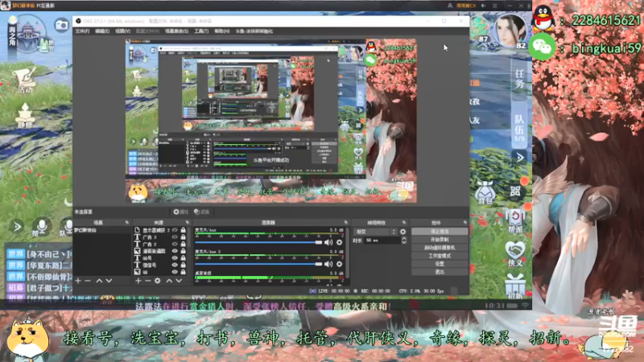644x362 pixels.
Task: Toggle lock of 微信号 source
Action: [x=184, y=265]
